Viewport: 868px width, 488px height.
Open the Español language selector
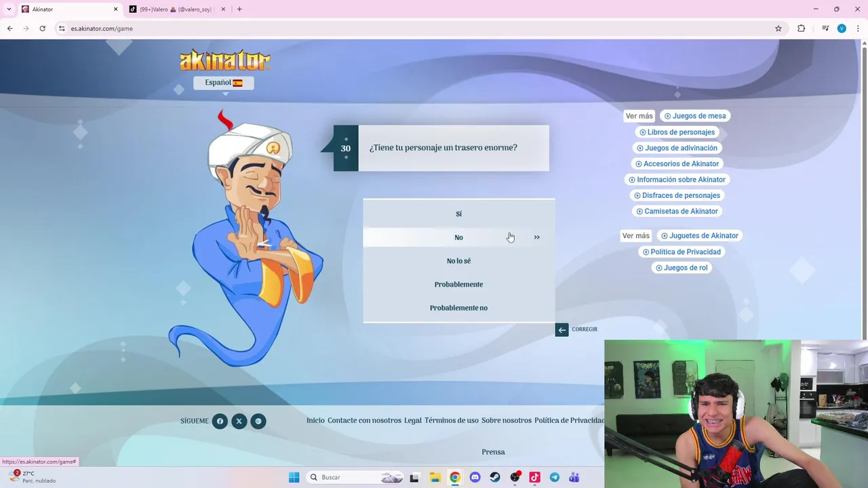click(224, 83)
